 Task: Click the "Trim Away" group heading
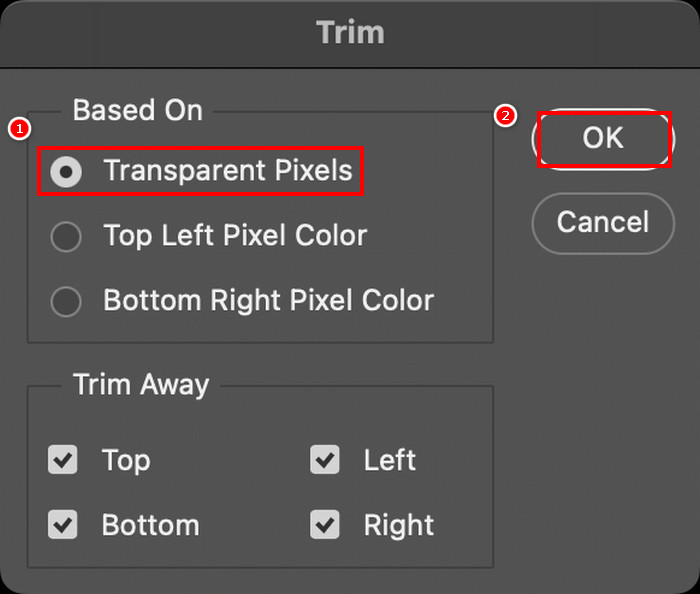point(141,386)
